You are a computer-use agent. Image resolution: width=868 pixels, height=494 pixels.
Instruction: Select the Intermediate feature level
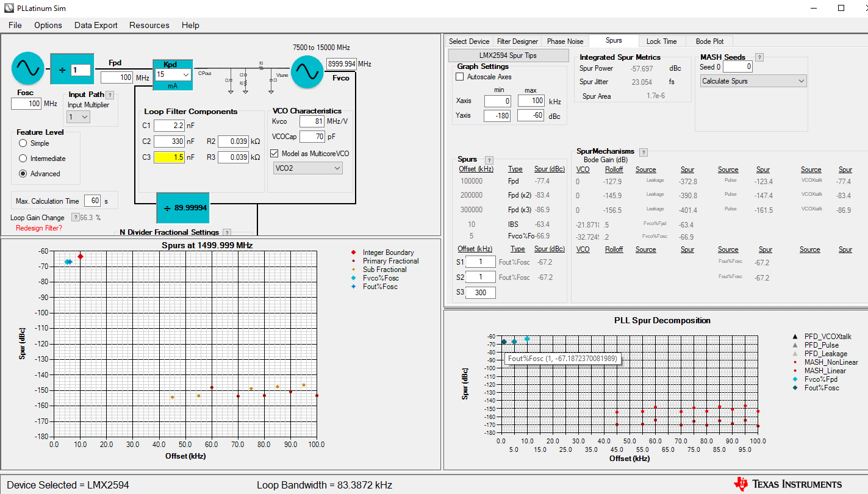[x=23, y=159]
